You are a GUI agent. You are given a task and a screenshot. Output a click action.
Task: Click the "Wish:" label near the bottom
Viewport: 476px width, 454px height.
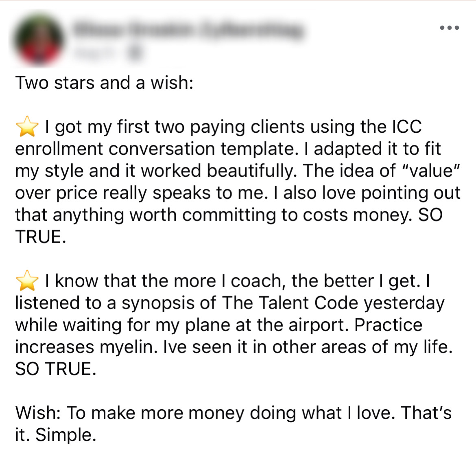(x=38, y=413)
